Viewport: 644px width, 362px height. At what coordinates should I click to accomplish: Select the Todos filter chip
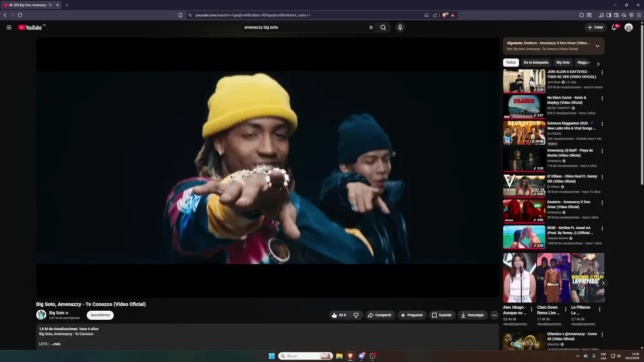click(511, 62)
